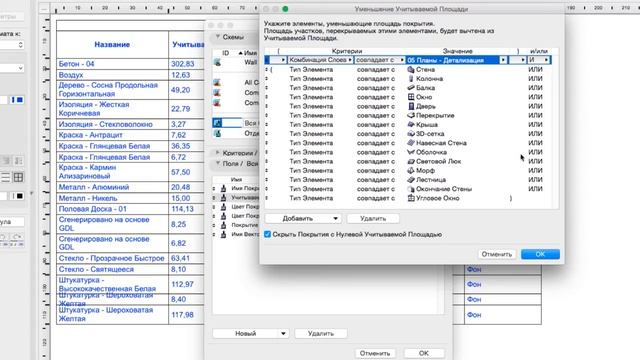Confirm with the blue OK button
This screenshot has width=640, height=360.
[x=540, y=254]
